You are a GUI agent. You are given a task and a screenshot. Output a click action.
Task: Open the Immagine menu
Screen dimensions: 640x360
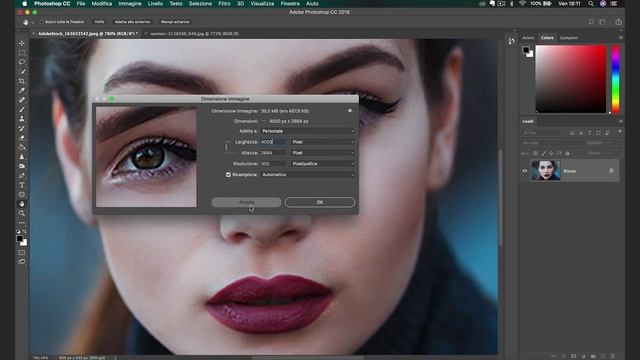click(x=130, y=4)
